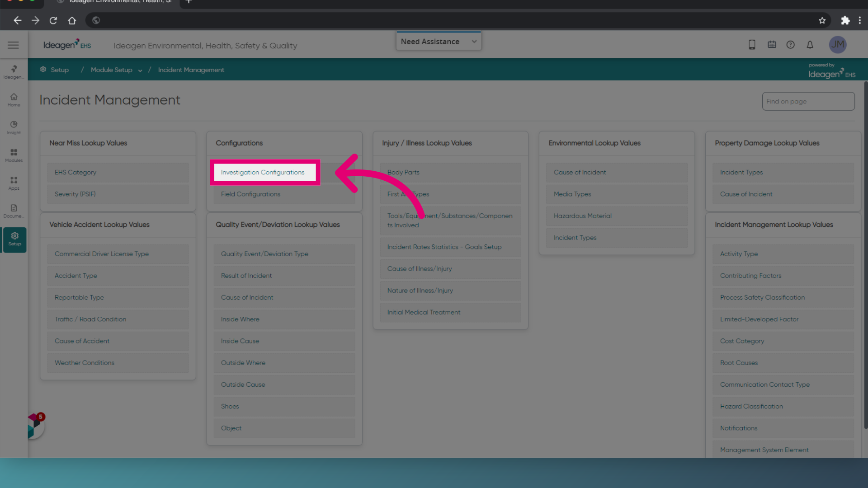Open Inside Where lookup
The width and height of the screenshot is (868, 488).
coord(284,319)
